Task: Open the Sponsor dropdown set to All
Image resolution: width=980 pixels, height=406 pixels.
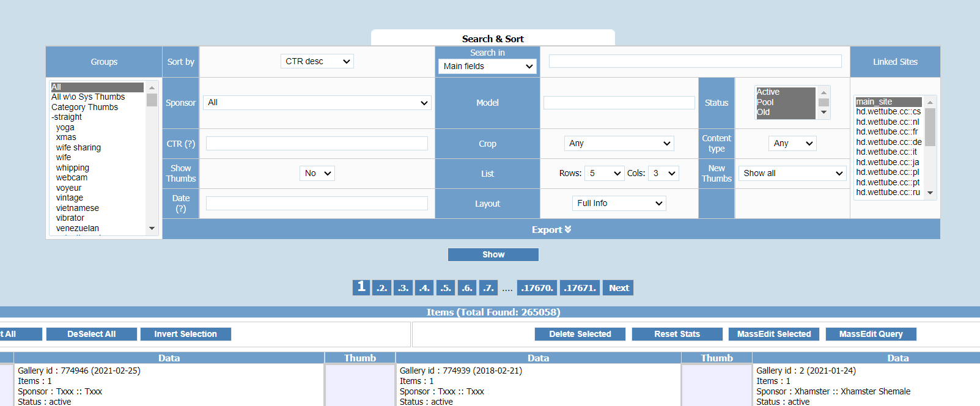Action: click(x=317, y=103)
